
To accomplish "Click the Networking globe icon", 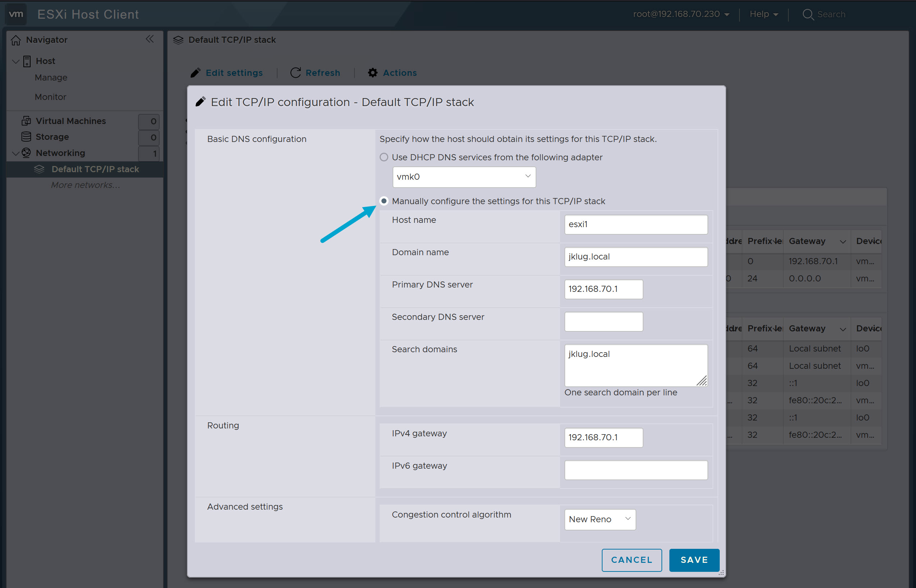I will 26,153.
